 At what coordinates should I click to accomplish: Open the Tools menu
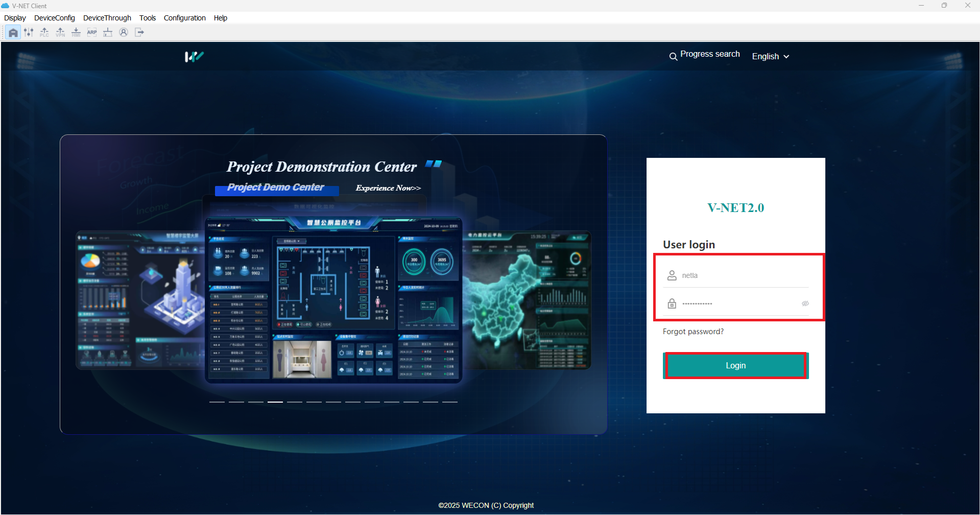[147, 17]
